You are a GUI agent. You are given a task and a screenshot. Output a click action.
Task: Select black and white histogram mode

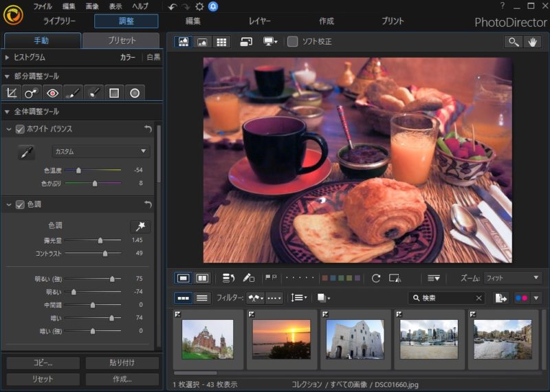pos(153,57)
